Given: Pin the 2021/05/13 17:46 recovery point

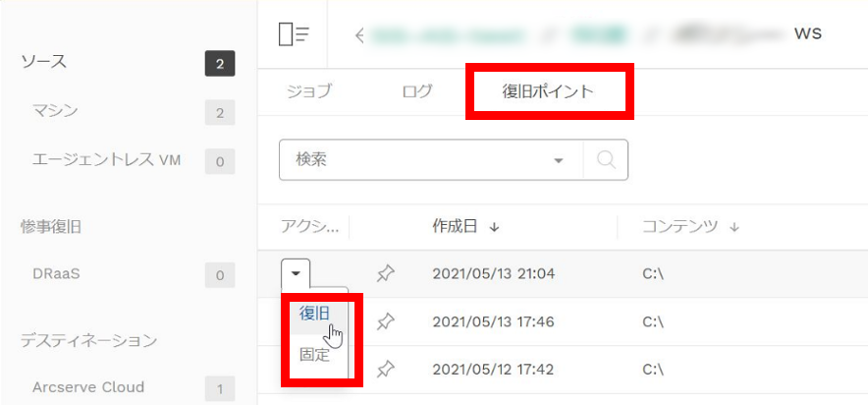Looking at the screenshot, I should tap(385, 321).
